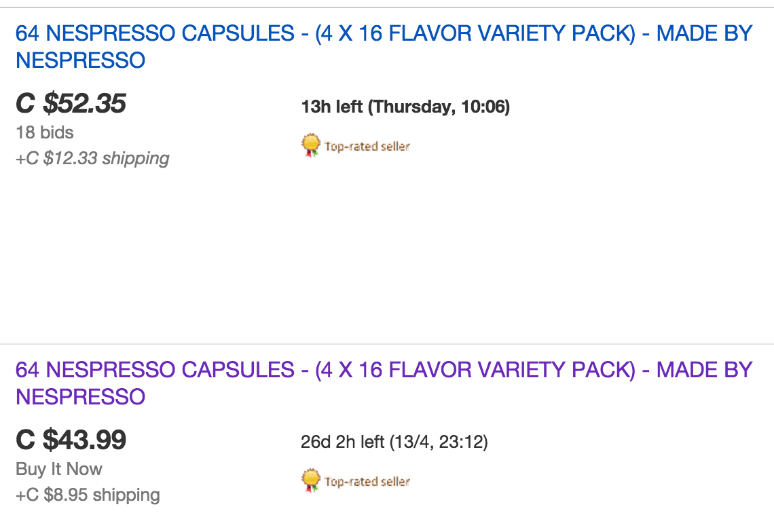
Task: Click the '+C $8.95 shipping' text
Action: 88,495
